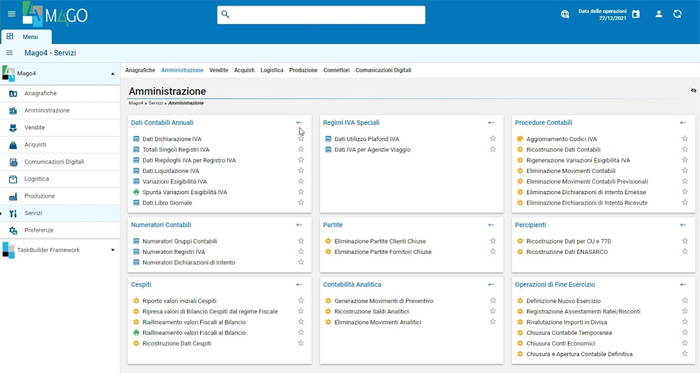This screenshot has height=373, width=700.
Task: Collapse the Dati Contabili Annuali panel arrow
Action: click(x=299, y=123)
